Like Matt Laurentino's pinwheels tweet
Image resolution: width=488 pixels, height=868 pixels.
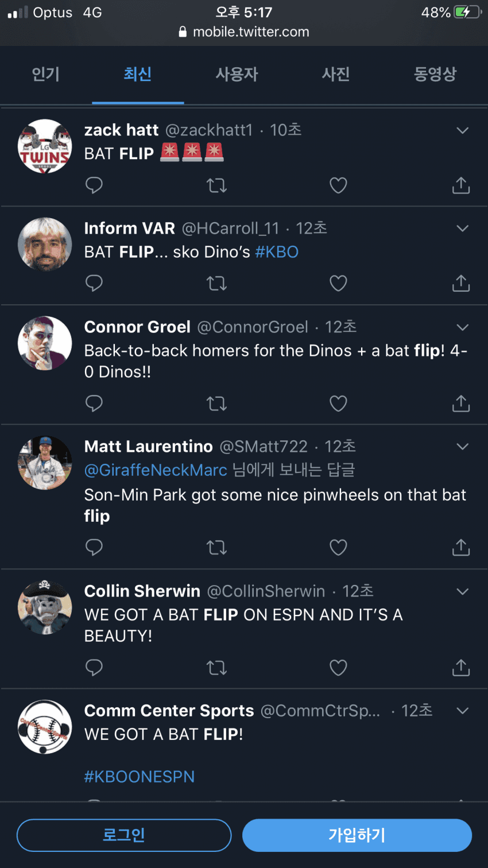338,547
